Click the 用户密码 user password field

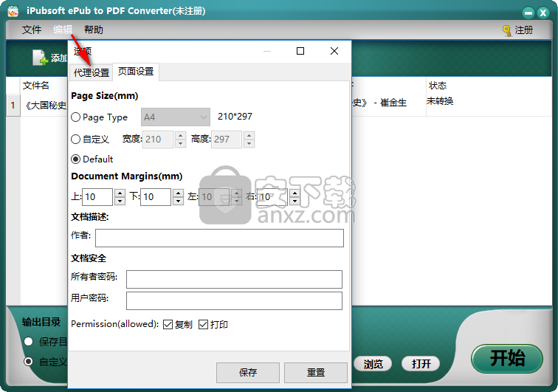point(234,301)
